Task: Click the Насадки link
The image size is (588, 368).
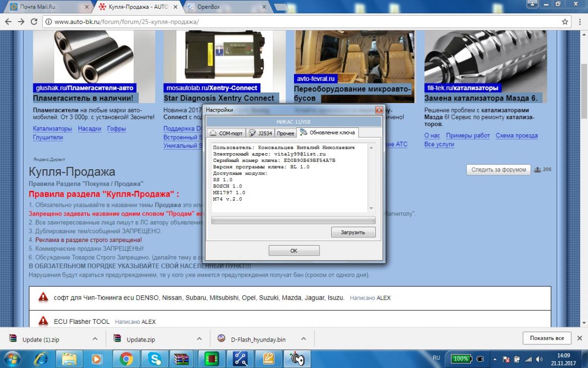Action: 90,129
